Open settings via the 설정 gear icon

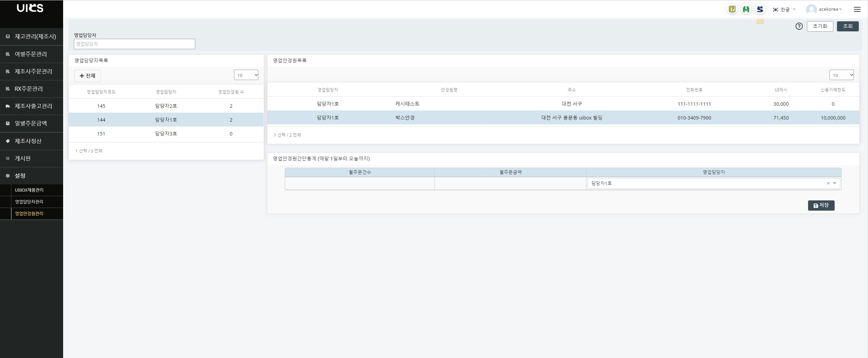pos(8,175)
